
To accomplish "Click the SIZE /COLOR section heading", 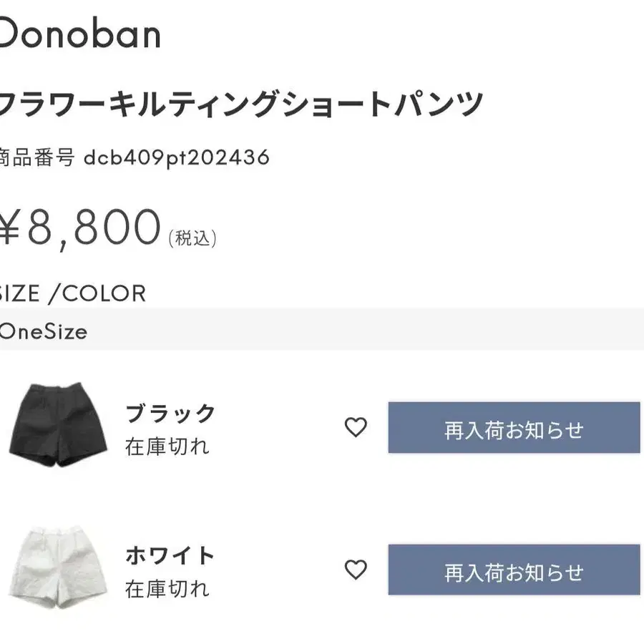I will coord(72,293).
